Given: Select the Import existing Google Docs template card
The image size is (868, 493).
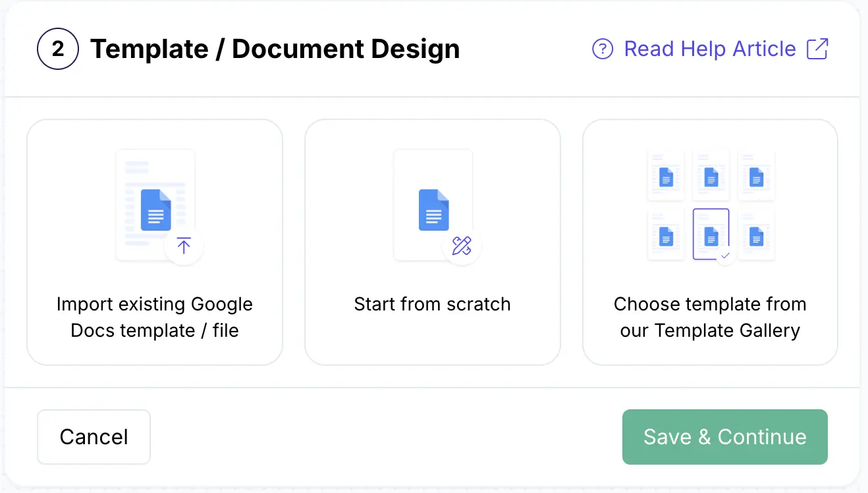Looking at the screenshot, I should click(x=155, y=242).
